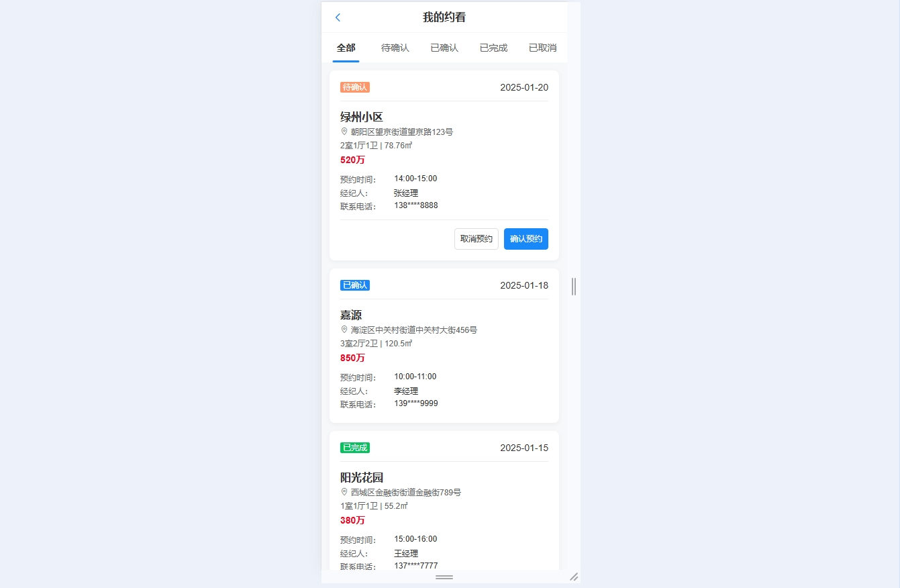Click the vertical resize handle on right
The width and height of the screenshot is (900, 588).
574,287
